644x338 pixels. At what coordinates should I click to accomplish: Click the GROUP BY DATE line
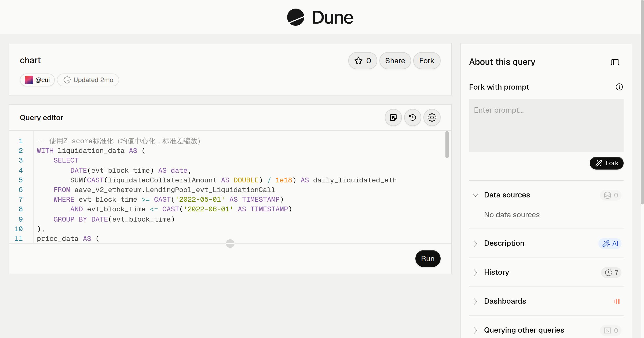(x=114, y=219)
